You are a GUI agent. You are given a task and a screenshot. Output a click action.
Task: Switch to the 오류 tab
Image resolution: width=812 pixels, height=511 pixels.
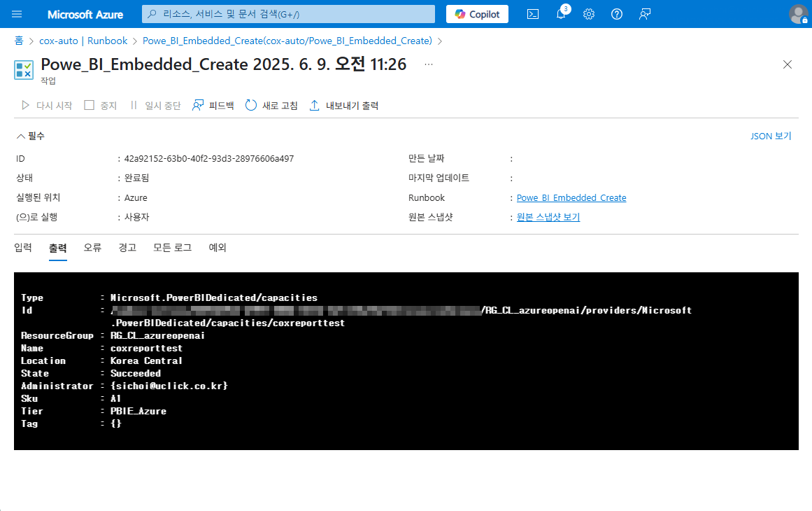pyautogui.click(x=92, y=248)
